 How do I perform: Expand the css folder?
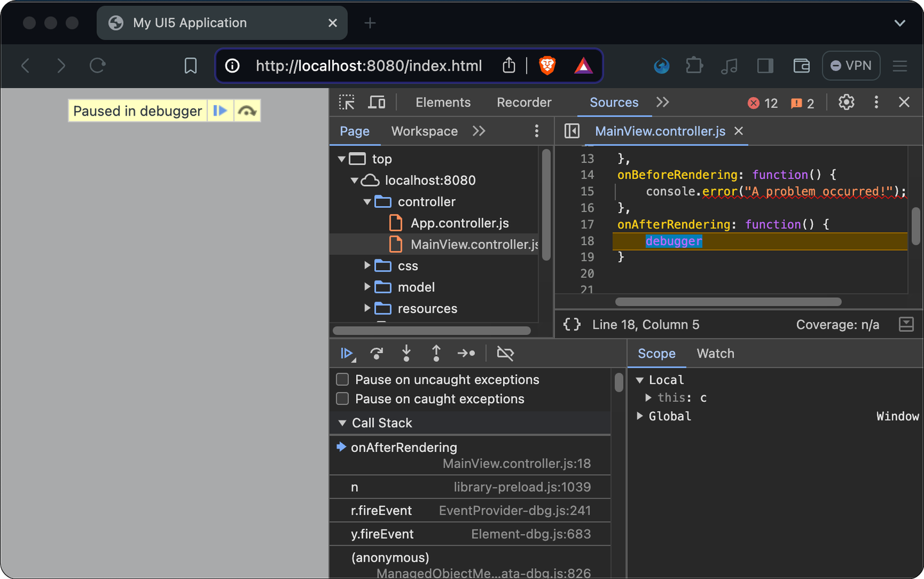(367, 265)
